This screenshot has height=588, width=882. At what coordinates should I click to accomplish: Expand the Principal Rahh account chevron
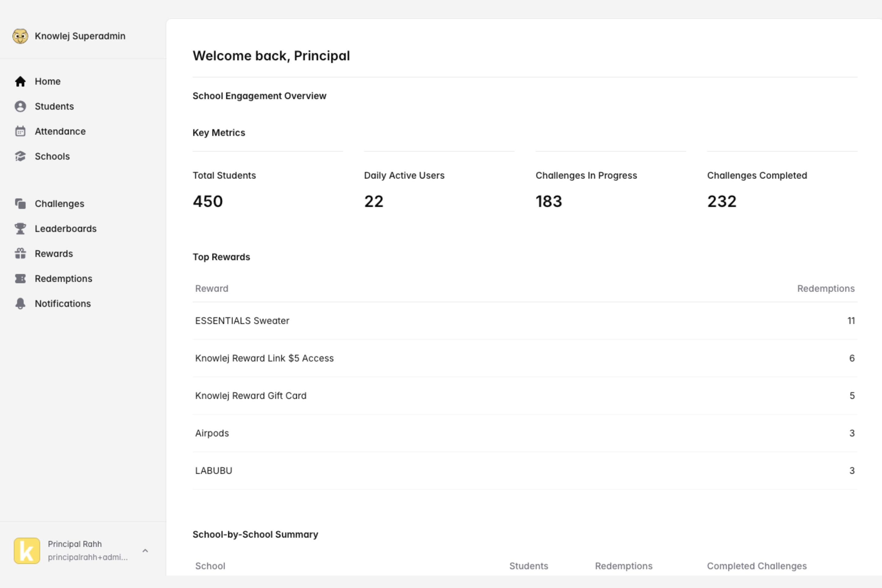pos(145,551)
